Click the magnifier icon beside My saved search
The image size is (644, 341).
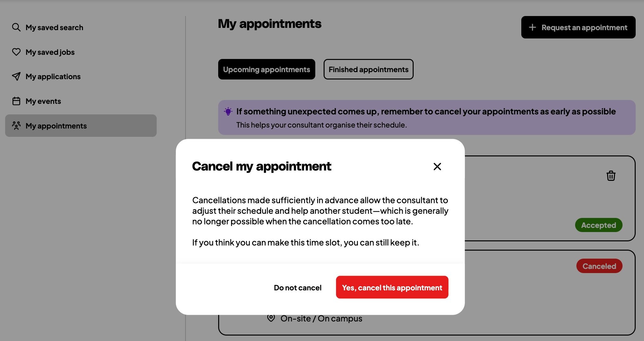[x=16, y=27]
